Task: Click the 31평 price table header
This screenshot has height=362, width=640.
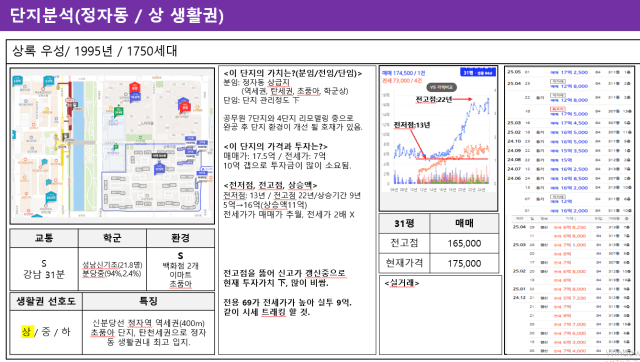Action: point(404,223)
